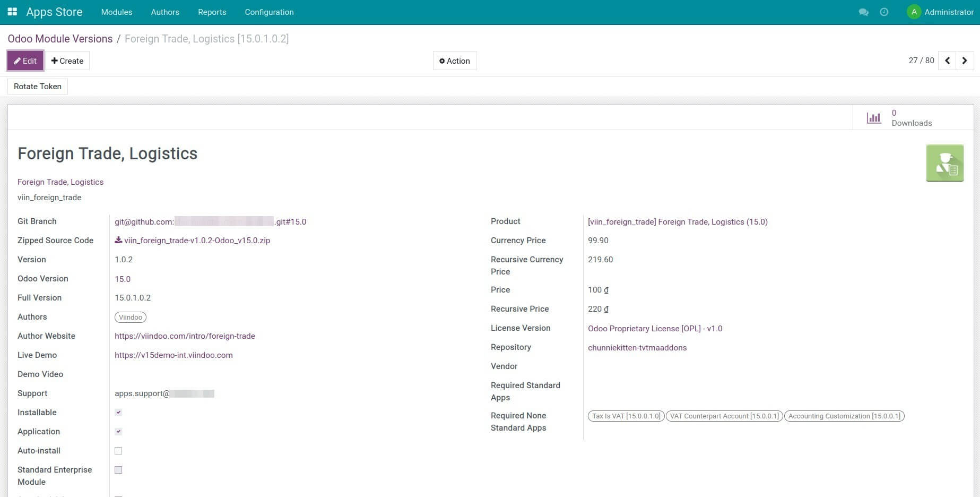Image resolution: width=980 pixels, height=497 pixels.
Task: Open the Authors menu
Action: click(x=165, y=12)
